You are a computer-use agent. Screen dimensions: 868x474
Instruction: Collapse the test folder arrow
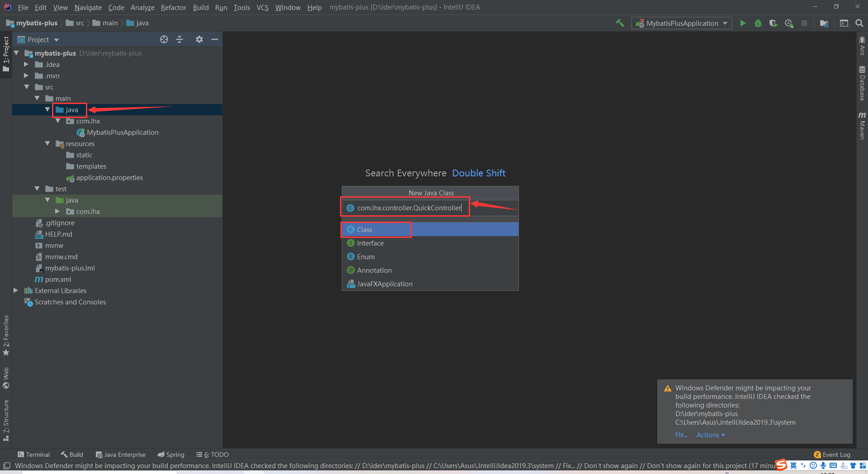[37, 189]
